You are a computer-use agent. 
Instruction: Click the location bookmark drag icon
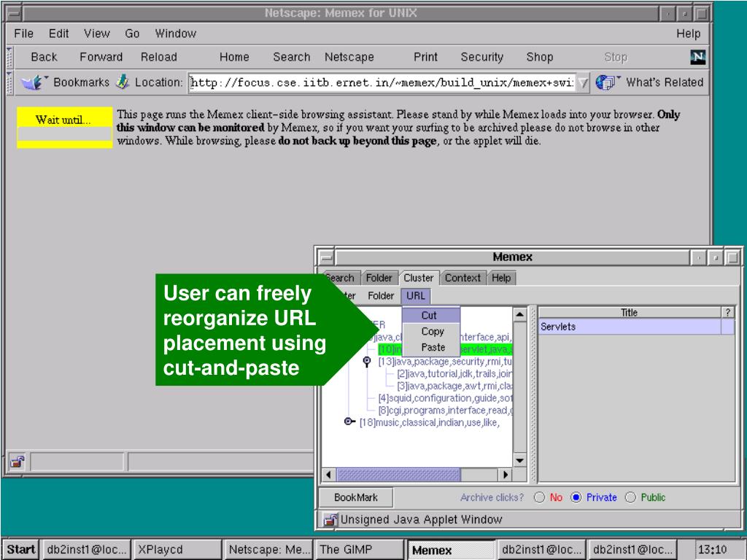click(123, 82)
